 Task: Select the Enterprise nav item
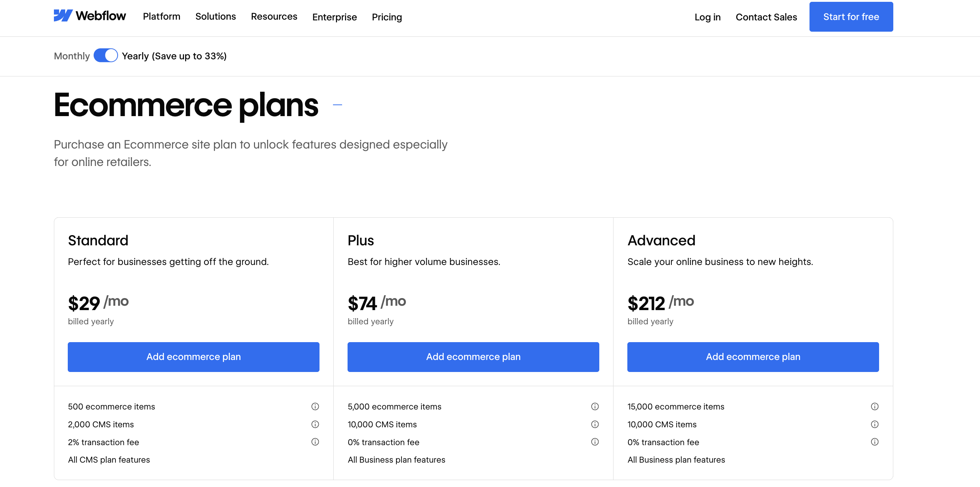tap(334, 17)
